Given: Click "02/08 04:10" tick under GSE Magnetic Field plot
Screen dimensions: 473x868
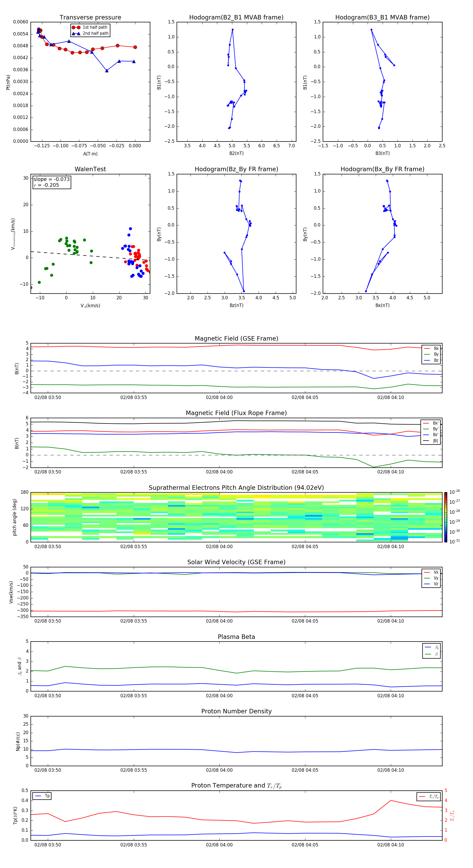Looking at the screenshot, I should (390, 398).
